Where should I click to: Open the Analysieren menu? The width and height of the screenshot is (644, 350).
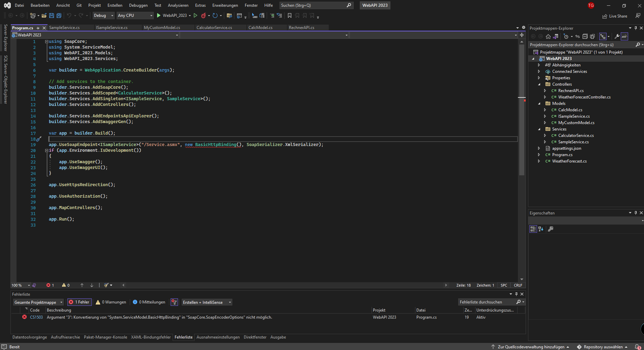pyautogui.click(x=178, y=5)
